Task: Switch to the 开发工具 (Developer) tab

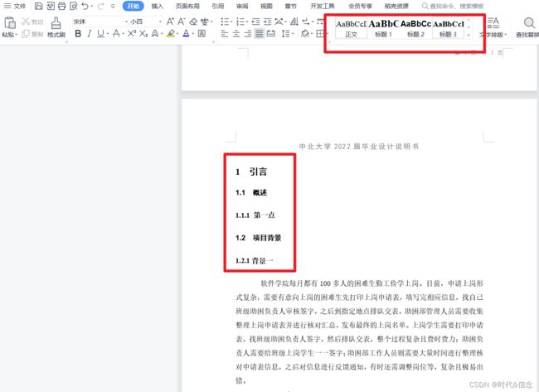Action: coord(322,6)
